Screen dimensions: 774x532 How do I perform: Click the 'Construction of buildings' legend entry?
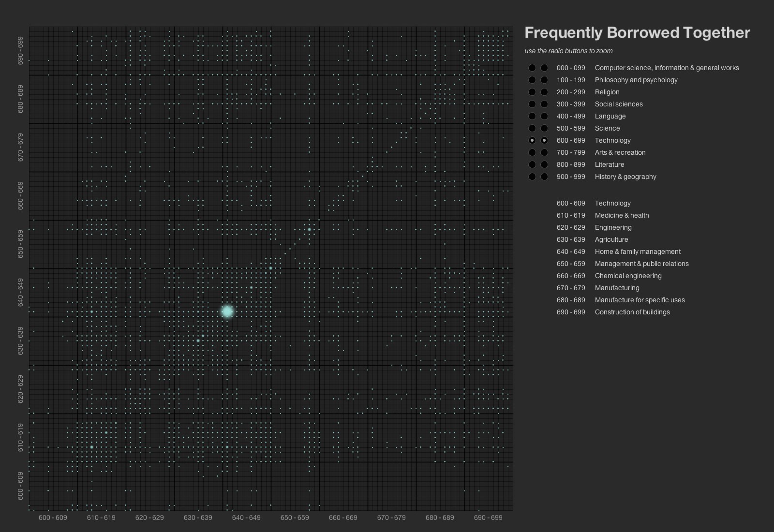[632, 312]
